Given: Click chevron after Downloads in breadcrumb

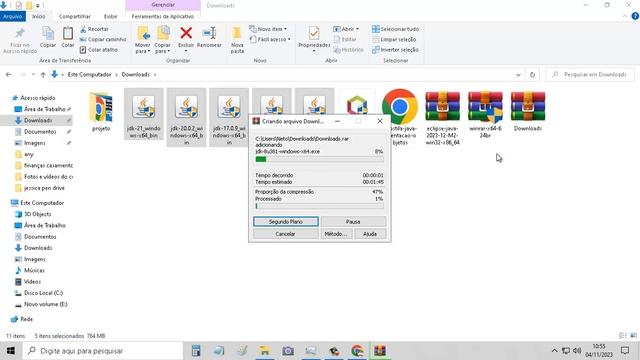Looking at the screenshot, I should pyautogui.click(x=155, y=75).
